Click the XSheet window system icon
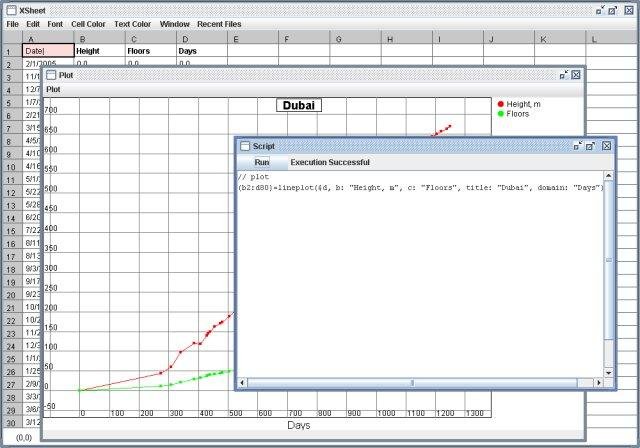The height and width of the screenshot is (448, 640). [11, 10]
